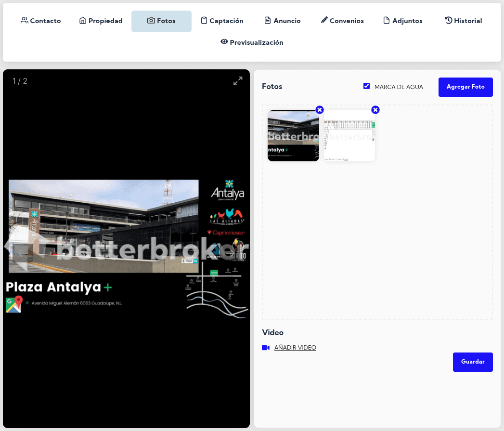Remove the Plaza Antalya building photo

point(320,110)
